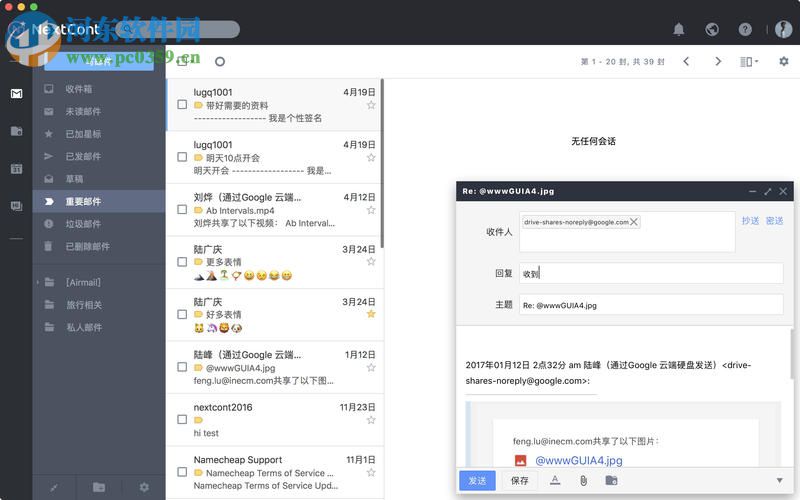Expand the [Airmail] folder tree
The height and width of the screenshot is (500, 800).
click(37, 282)
